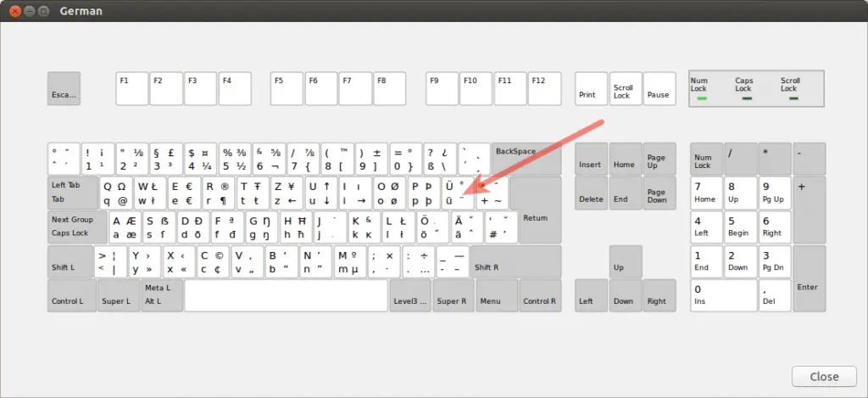
Task: Click the Page Up key
Action: (x=659, y=159)
